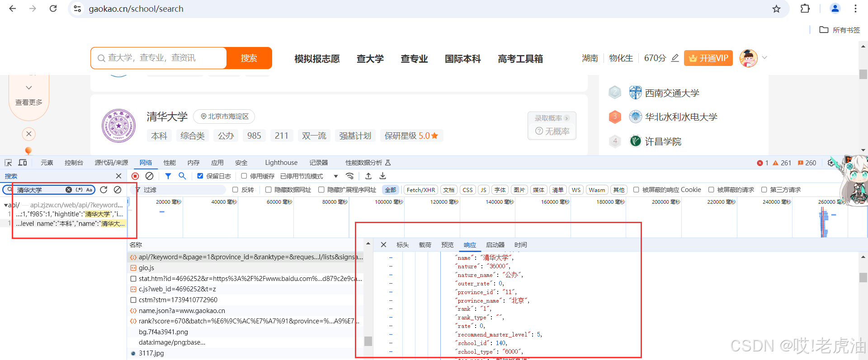Open the browser extensions puzzle icon
This screenshot has height=360, width=868.
pos(805,9)
